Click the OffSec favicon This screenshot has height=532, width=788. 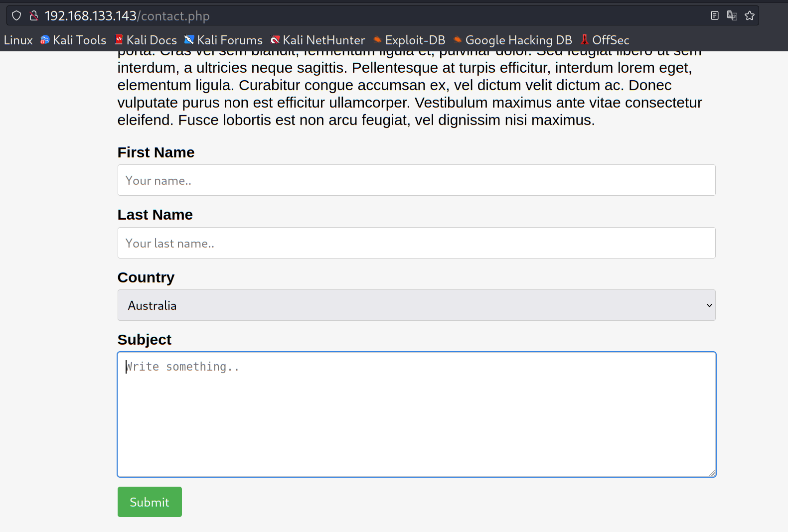585,40
